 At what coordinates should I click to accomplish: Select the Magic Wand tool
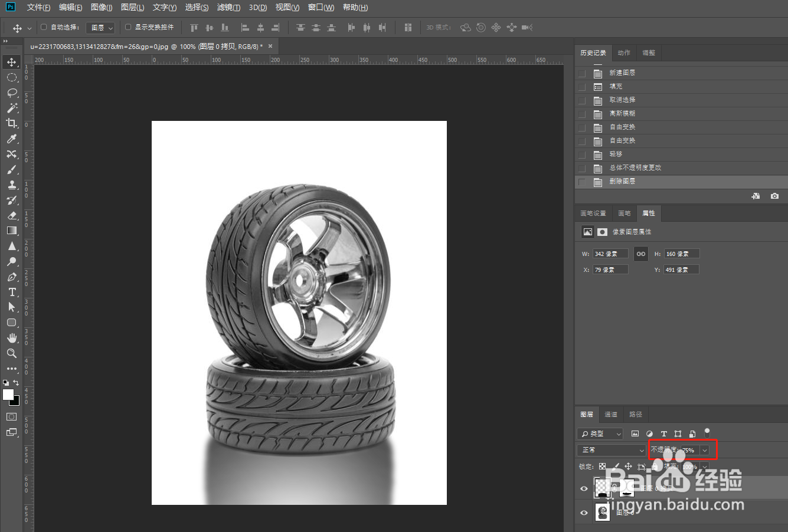point(12,108)
